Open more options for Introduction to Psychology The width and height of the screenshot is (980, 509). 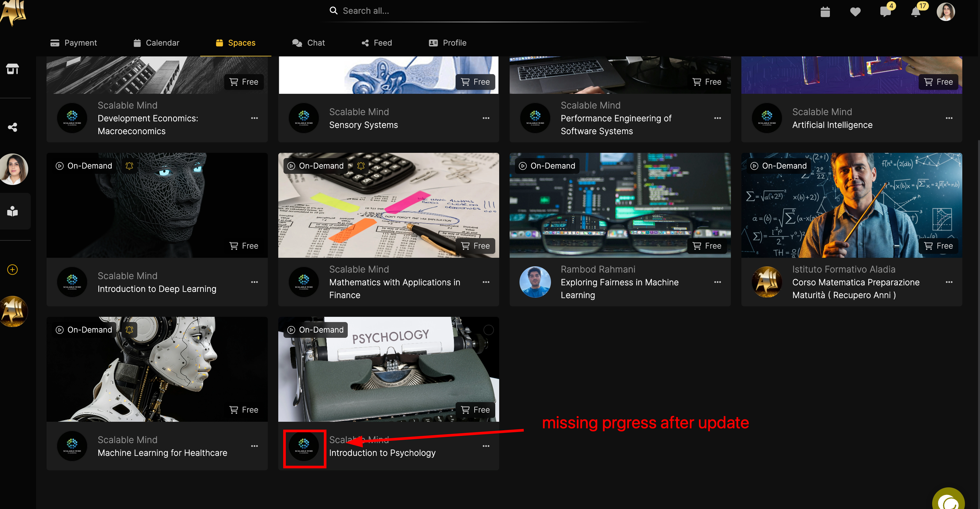486,446
